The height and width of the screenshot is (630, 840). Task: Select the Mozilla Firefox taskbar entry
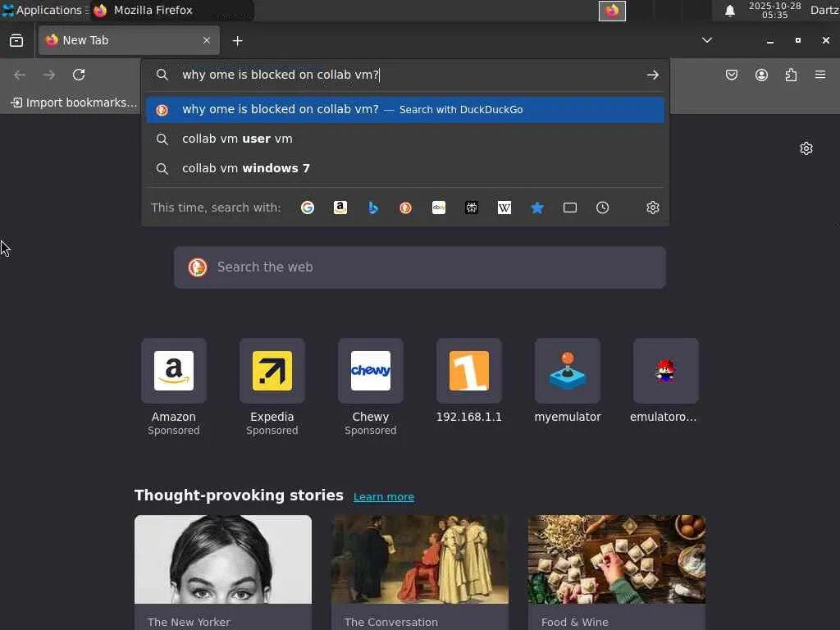[x=171, y=10]
